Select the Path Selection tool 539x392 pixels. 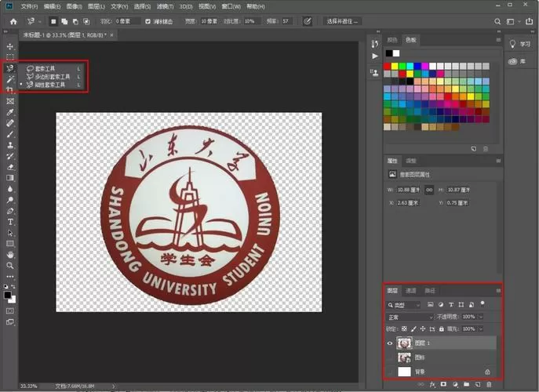click(10, 233)
